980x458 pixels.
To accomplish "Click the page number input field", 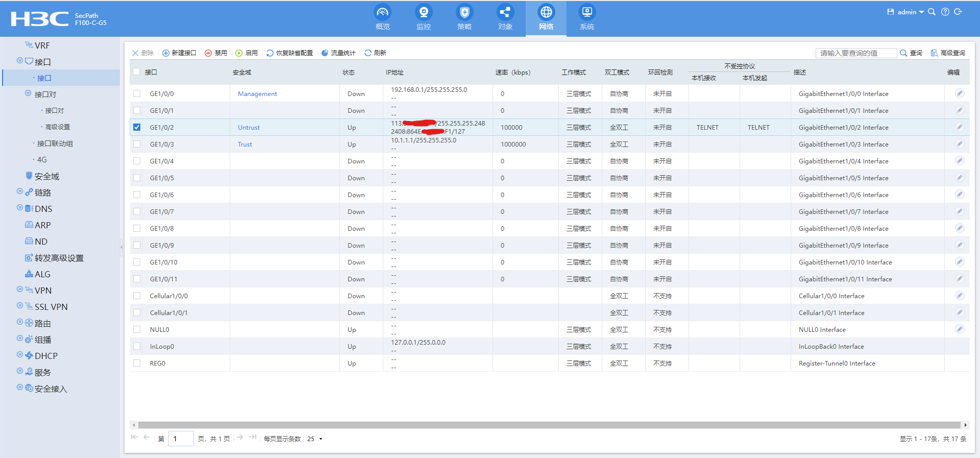I will (x=181, y=439).
